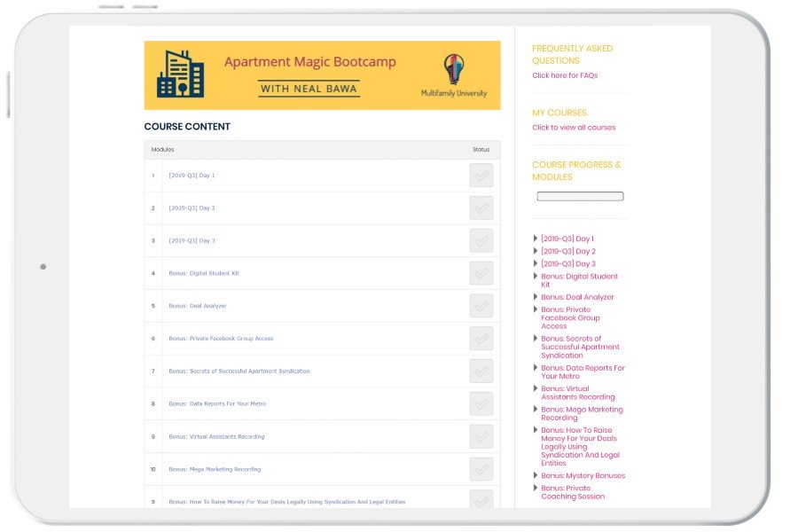798x532 pixels.
Task: Select sidebar link [2019-Q3] Day 3
Action: pyautogui.click(x=568, y=263)
